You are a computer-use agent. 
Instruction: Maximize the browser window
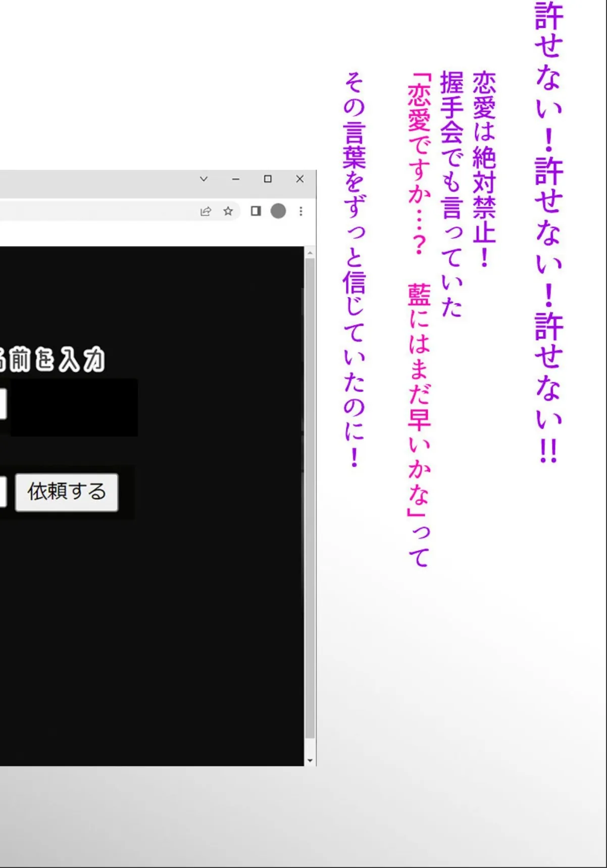click(x=268, y=179)
